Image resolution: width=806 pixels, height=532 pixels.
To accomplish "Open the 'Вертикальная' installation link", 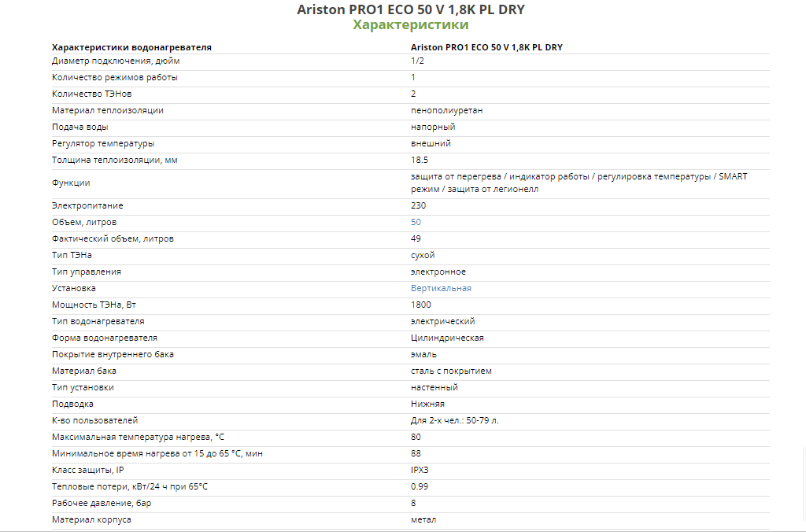I will pyautogui.click(x=441, y=288).
